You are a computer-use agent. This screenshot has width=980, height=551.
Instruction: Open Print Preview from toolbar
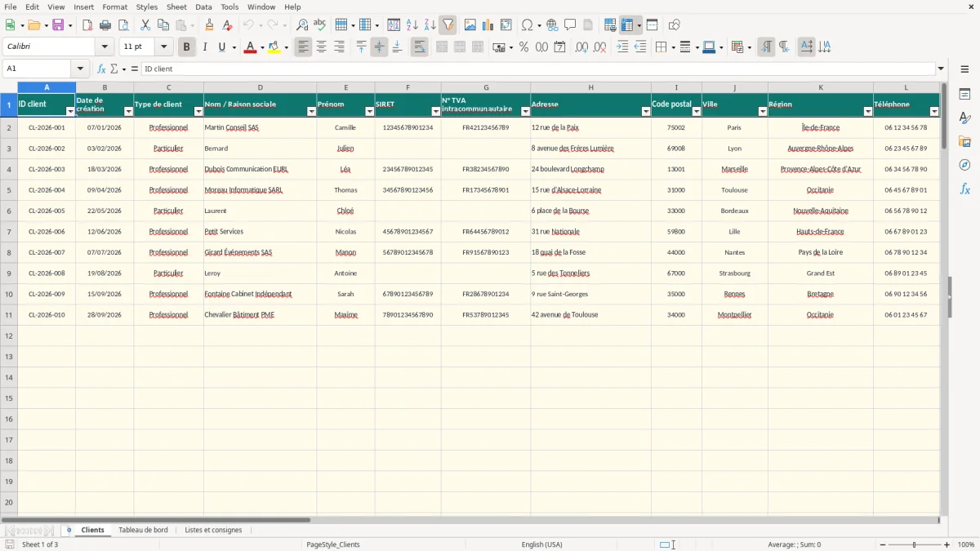pyautogui.click(x=123, y=25)
